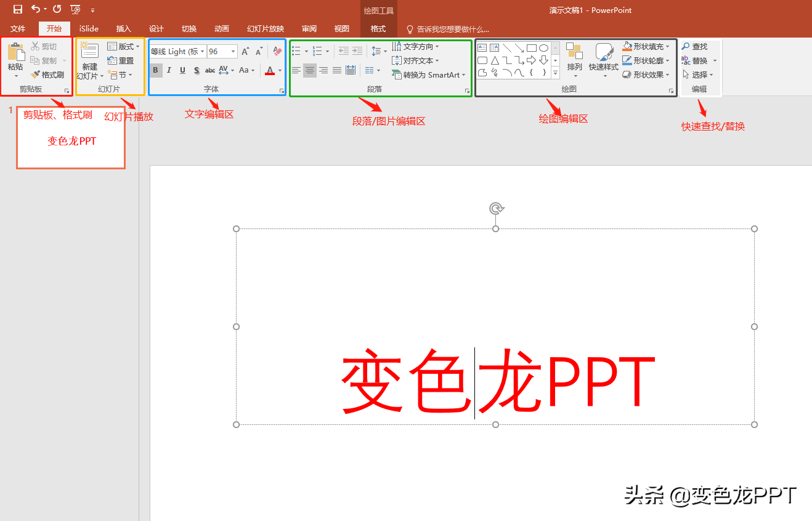Justify the paragraph text
Screen dimensions: 812x521
click(337, 70)
